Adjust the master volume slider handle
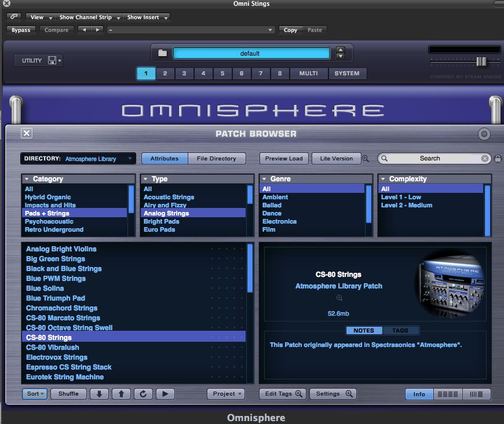The height and width of the screenshot is (424, 504). point(481,61)
